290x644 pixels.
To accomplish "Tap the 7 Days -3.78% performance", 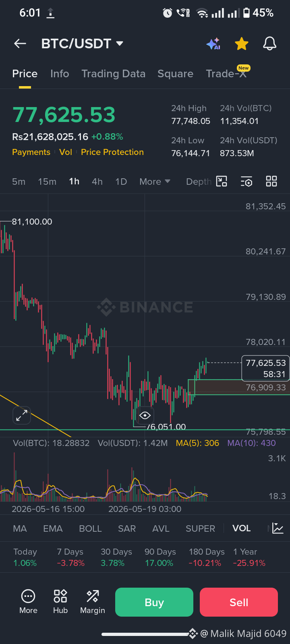I will coord(70,557).
